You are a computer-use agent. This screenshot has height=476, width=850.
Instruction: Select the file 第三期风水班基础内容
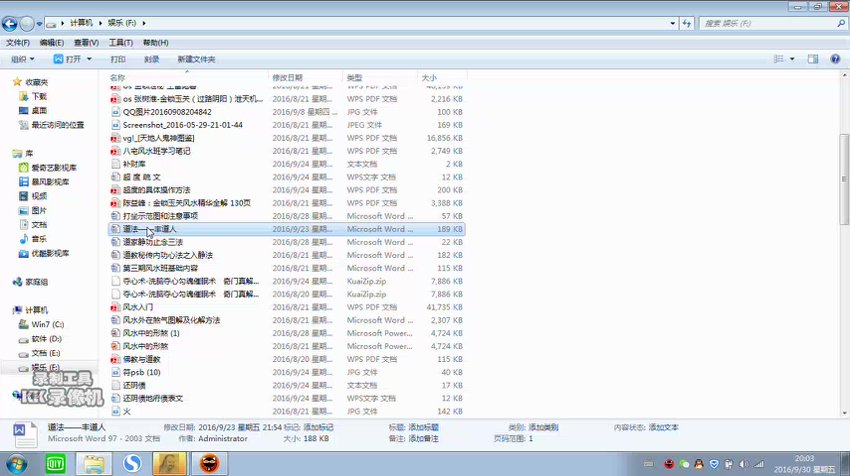tap(160, 268)
